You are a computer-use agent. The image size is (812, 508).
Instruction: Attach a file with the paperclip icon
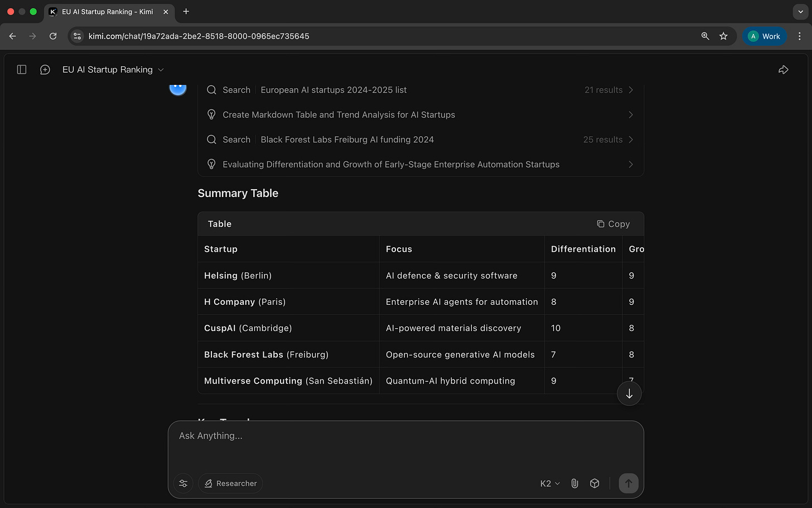click(574, 483)
